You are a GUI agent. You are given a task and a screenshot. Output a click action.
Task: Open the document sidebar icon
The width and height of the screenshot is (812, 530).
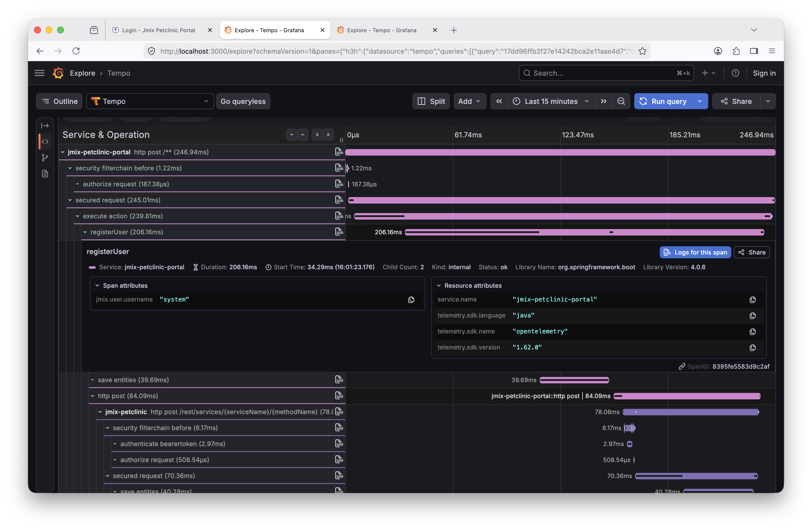tap(45, 174)
